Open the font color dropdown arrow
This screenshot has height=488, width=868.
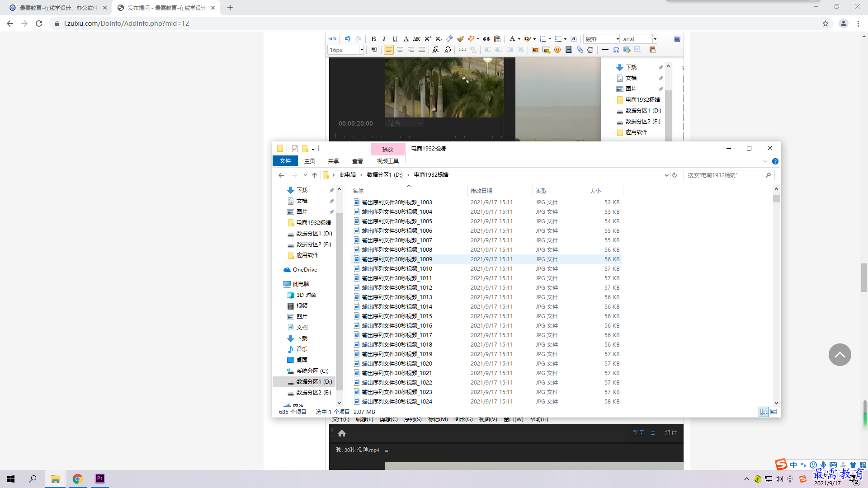(519, 39)
